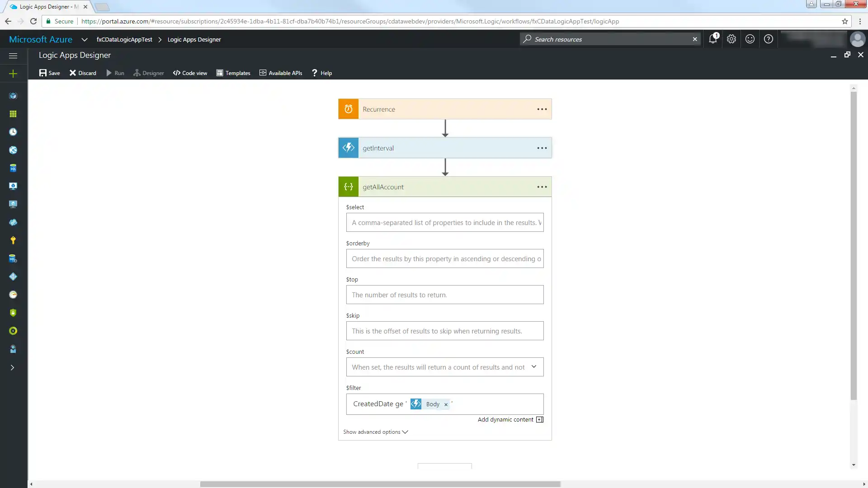Open Cost Management dollar icon in sidebar
This screenshot has height=488, width=868.
coord(13,331)
